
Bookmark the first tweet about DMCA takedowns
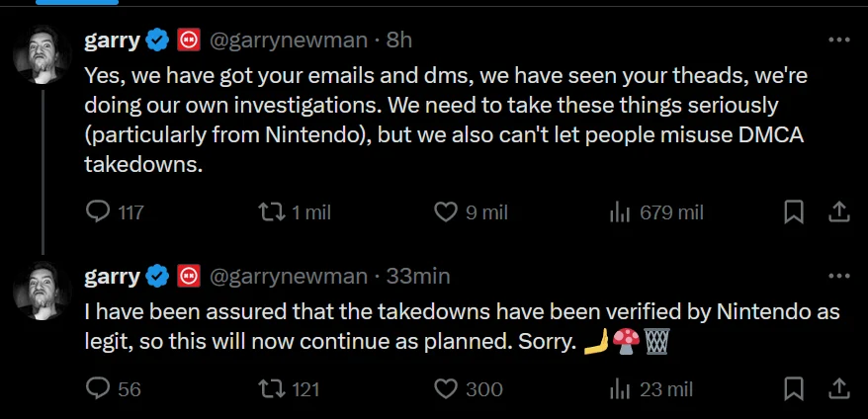[793, 211]
